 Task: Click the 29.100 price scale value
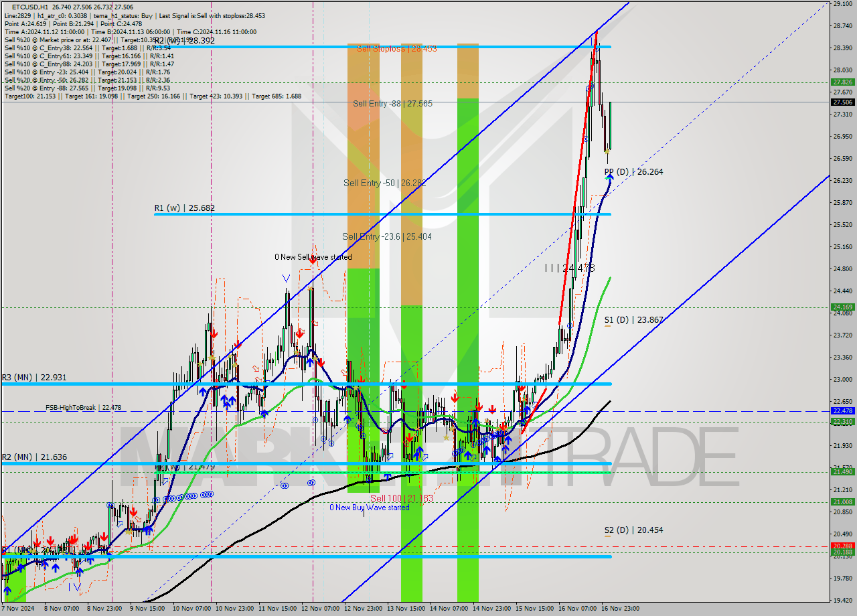[x=842, y=4]
